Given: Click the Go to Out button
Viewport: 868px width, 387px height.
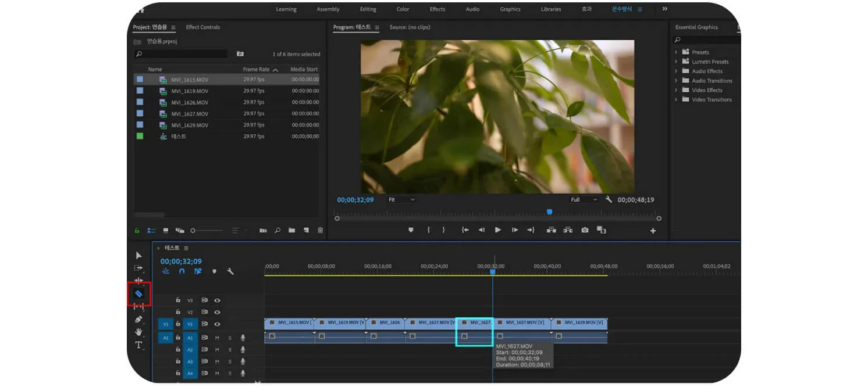Looking at the screenshot, I should coord(531,230).
